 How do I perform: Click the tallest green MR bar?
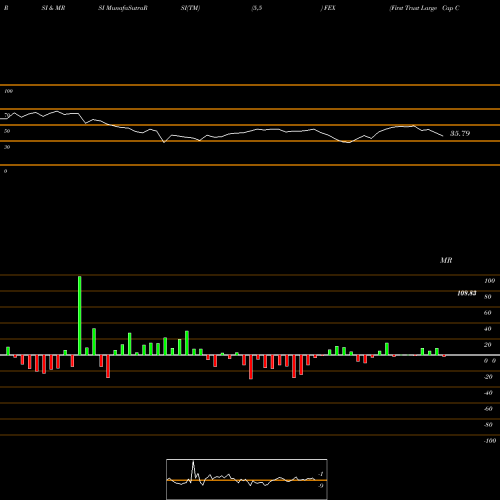(80, 315)
